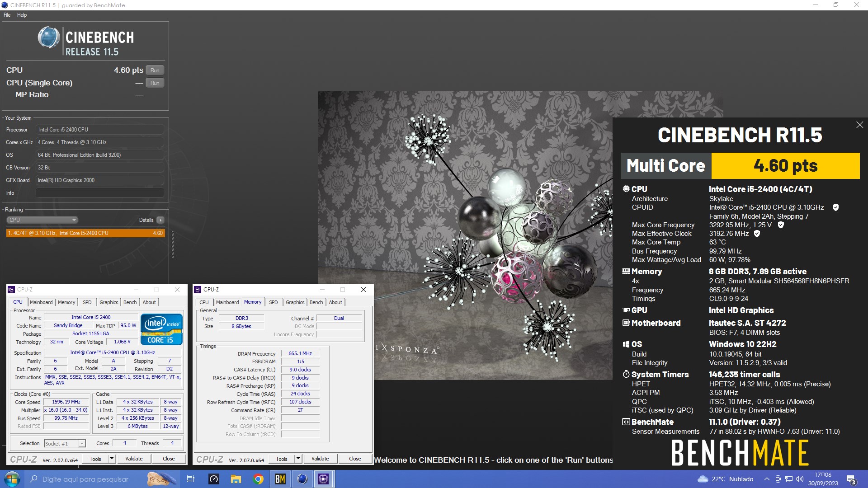868x488 pixels.
Task: Select the ranking entry scoring 4.60
Action: click(85, 233)
